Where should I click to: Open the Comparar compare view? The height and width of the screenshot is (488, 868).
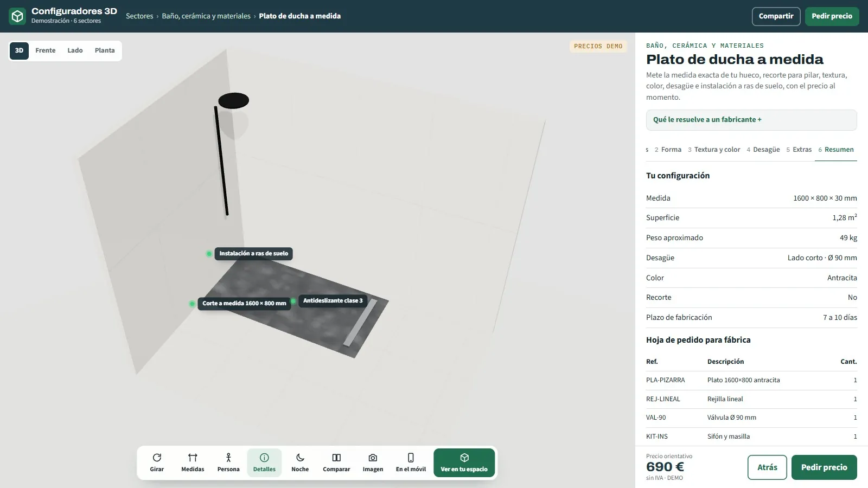pyautogui.click(x=336, y=463)
